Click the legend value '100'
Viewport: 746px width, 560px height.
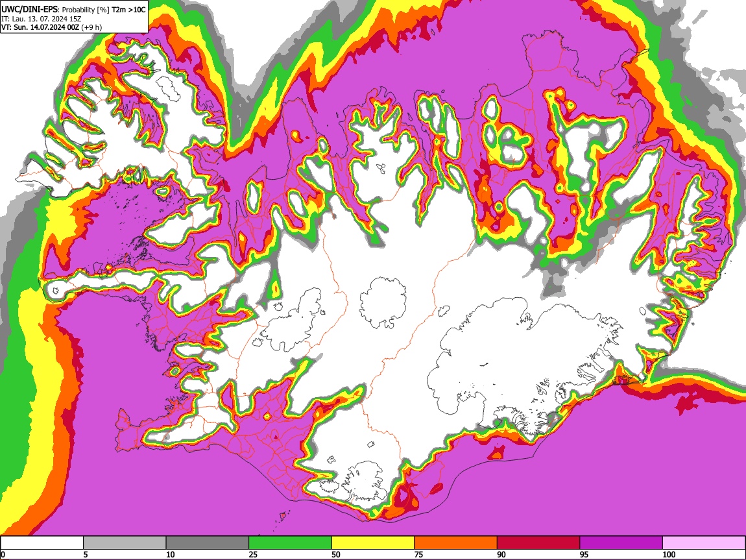(x=669, y=554)
